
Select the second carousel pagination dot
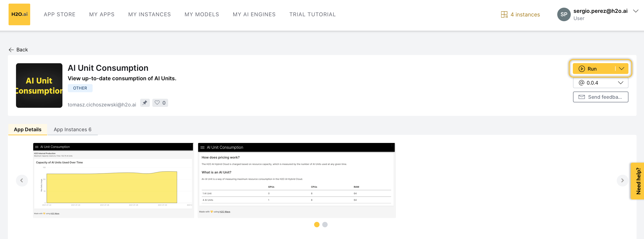[325, 225]
